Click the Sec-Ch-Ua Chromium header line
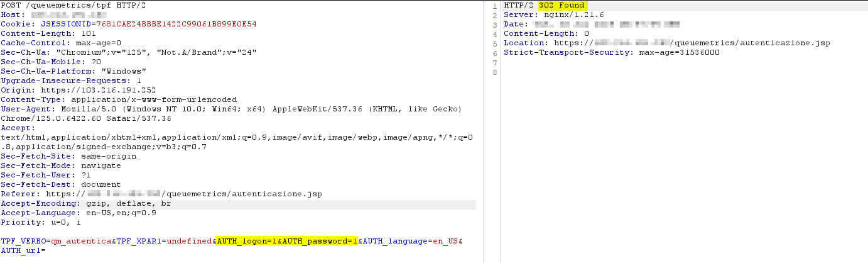The height and width of the screenshot is (263, 868). (129, 52)
